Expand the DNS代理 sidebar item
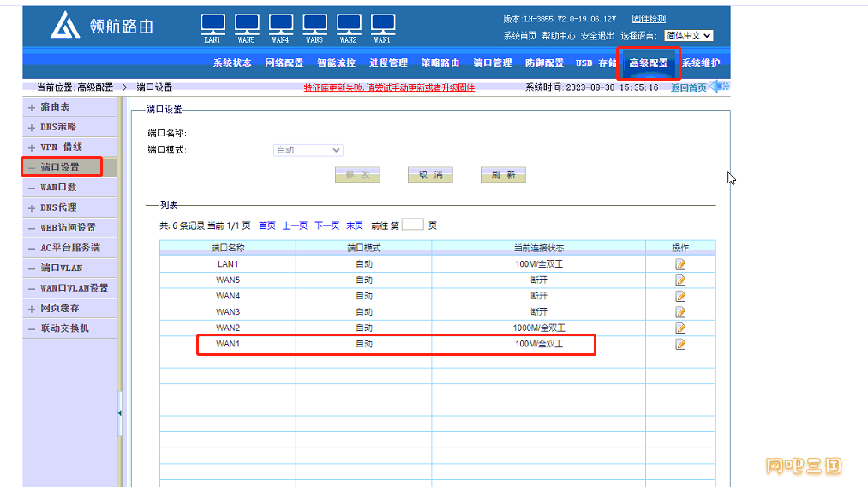The width and height of the screenshot is (868, 487). (32, 208)
